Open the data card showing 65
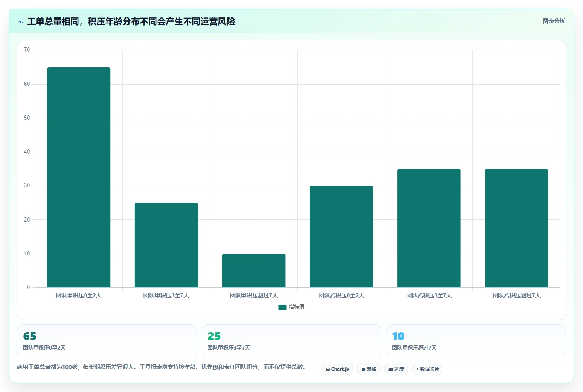The width and height of the screenshot is (583, 392). coord(107,340)
